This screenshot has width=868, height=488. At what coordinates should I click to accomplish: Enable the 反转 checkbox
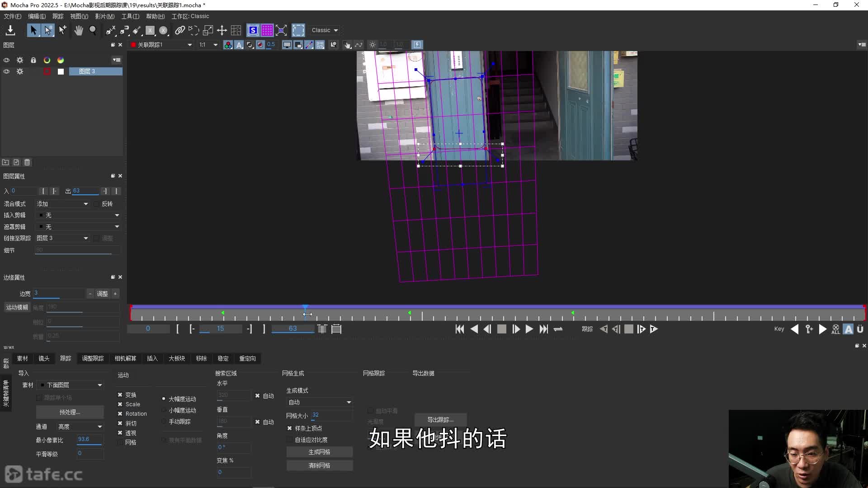point(96,204)
